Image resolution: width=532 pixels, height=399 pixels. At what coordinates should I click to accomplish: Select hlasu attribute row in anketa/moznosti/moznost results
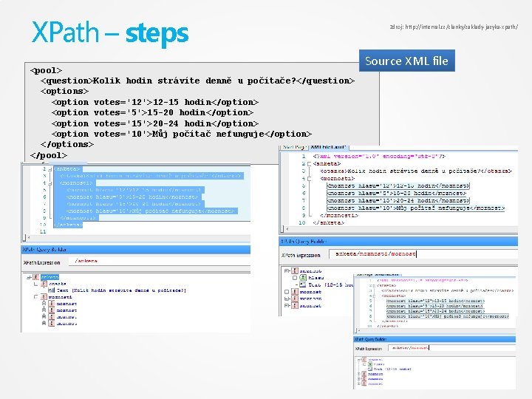[x=316, y=278]
